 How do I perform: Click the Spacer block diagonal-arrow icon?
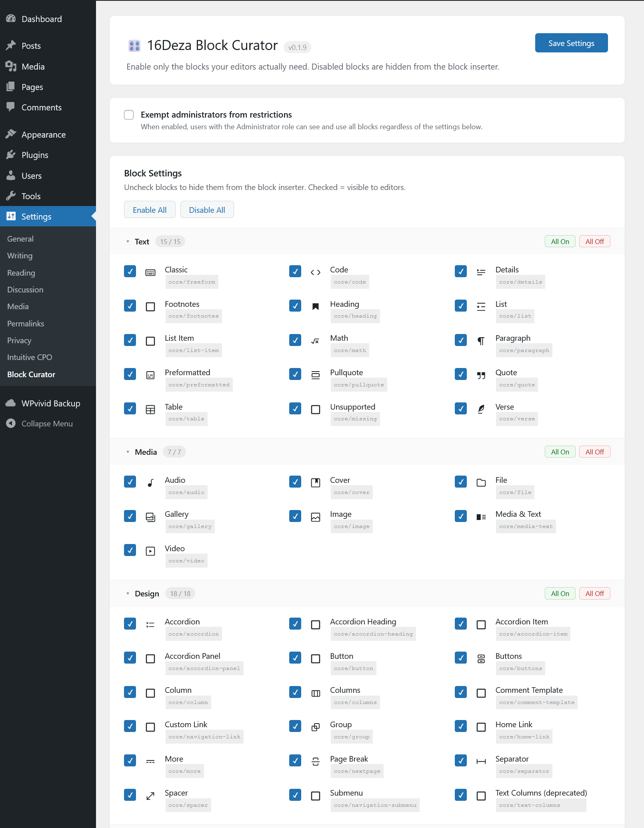click(150, 796)
